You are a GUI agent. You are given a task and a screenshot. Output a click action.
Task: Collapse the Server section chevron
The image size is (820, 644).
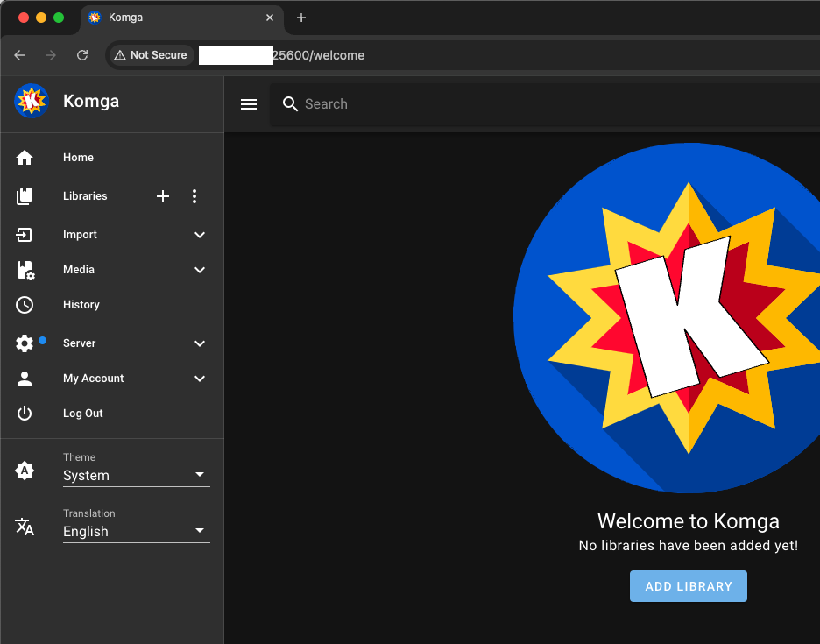click(200, 343)
